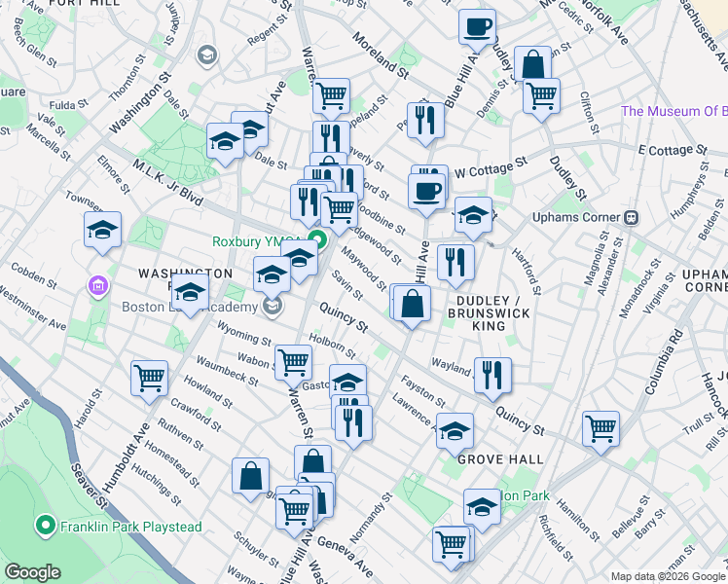The height and width of the screenshot is (584, 728).
Task: Select the Boston Latin Academy school icon
Action: coord(273,306)
